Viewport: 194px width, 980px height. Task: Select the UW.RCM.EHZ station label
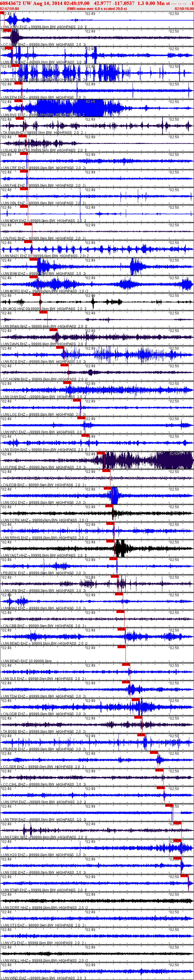43,63
